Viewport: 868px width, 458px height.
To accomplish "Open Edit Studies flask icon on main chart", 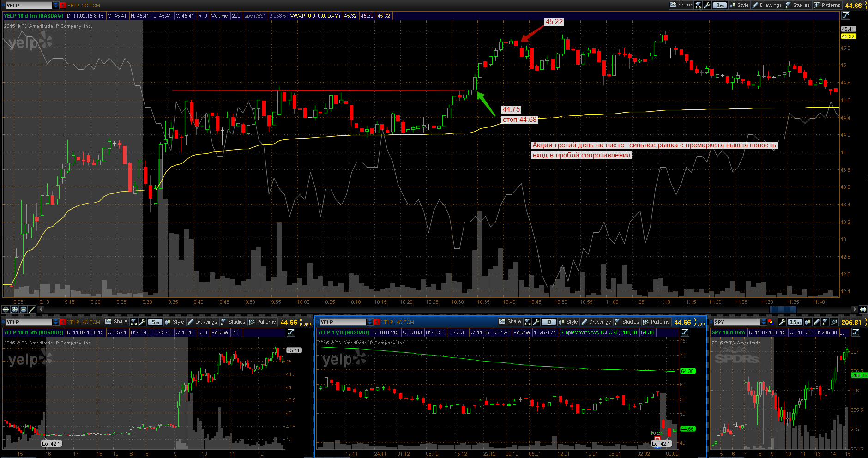I will click(698, 5).
